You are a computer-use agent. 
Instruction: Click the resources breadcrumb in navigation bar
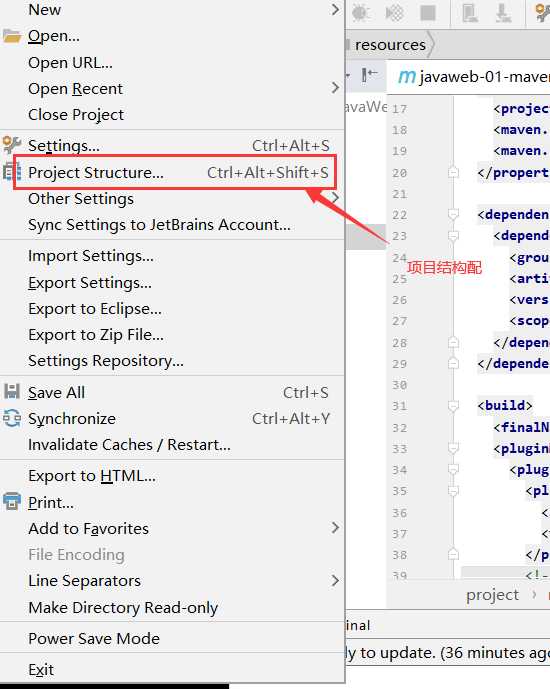(390, 44)
